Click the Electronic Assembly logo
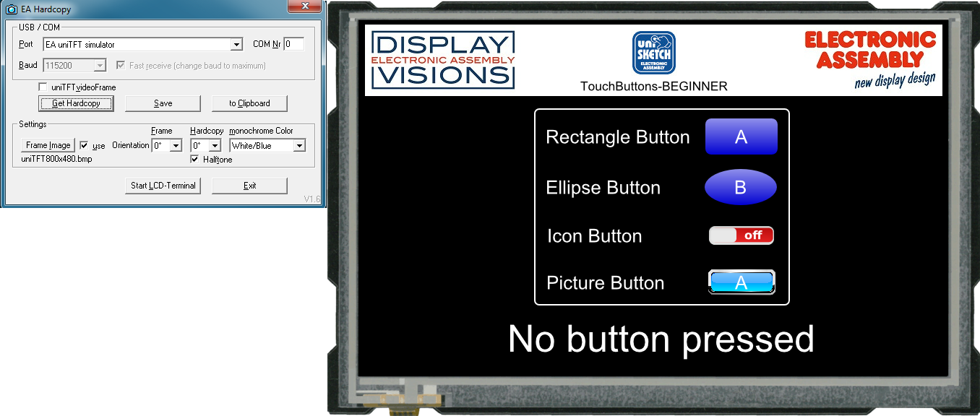980x416 pixels. pyautogui.click(x=870, y=58)
